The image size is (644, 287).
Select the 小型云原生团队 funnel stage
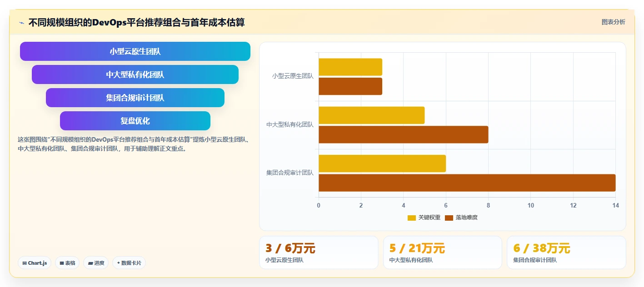135,51
